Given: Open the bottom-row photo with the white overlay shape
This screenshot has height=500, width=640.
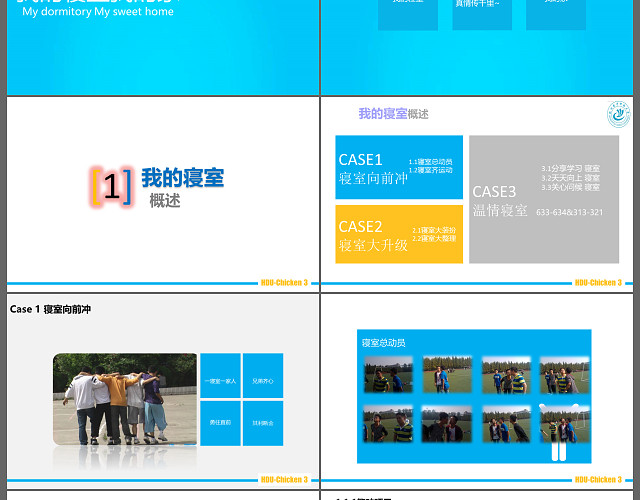Looking at the screenshot, I should click(x=564, y=424).
